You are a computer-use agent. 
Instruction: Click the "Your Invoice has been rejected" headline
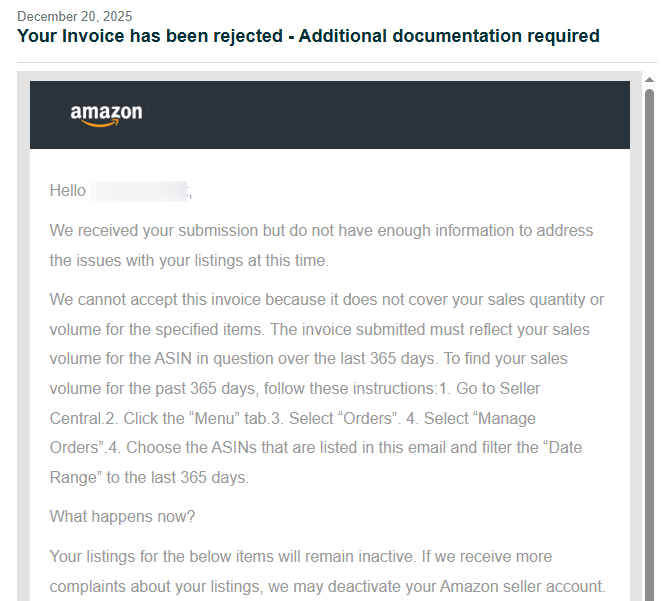tap(308, 36)
